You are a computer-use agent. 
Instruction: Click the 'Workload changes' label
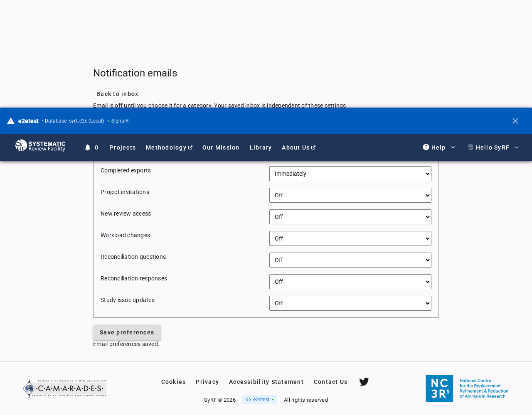tap(125, 235)
